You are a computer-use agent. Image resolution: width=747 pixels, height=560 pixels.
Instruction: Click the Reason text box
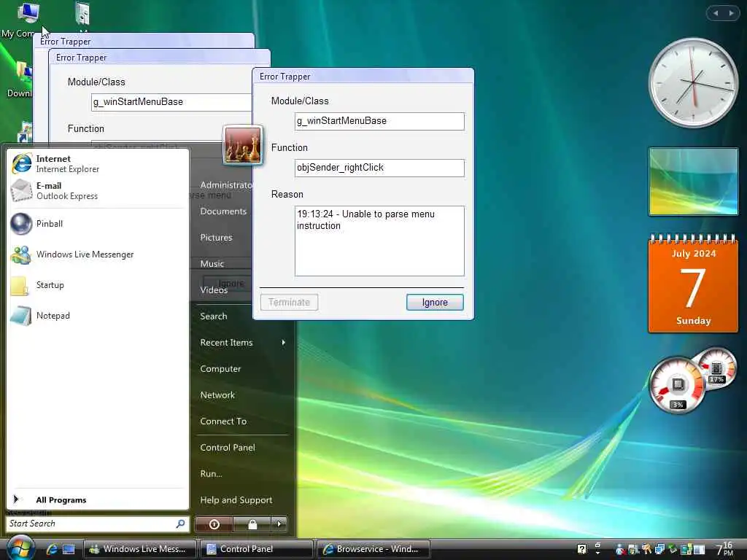coord(379,241)
